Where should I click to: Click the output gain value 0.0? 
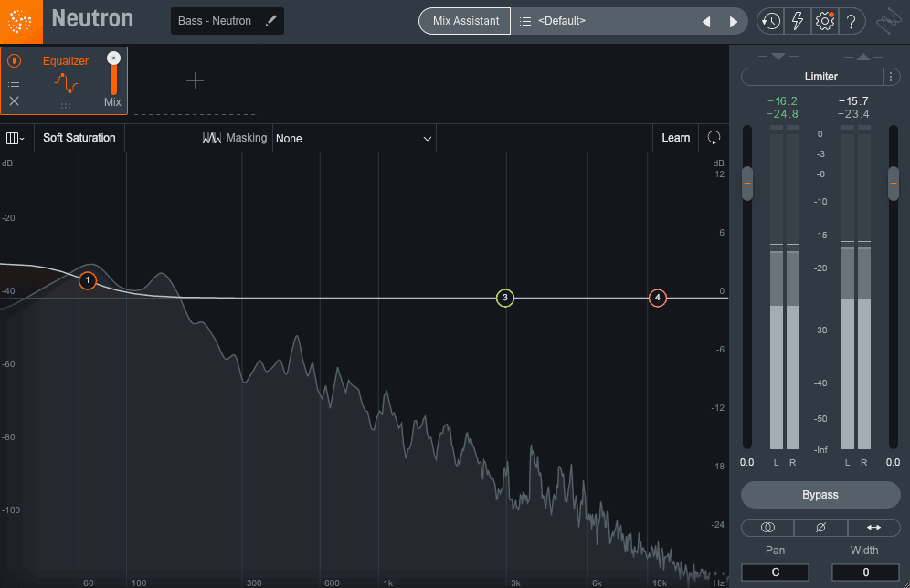893,462
